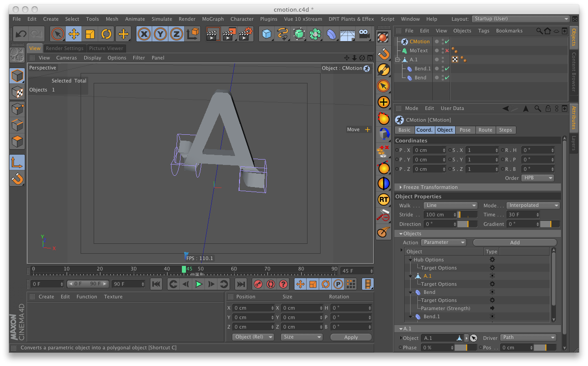
Task: Open Tags menu in Objects manager
Action: click(484, 31)
